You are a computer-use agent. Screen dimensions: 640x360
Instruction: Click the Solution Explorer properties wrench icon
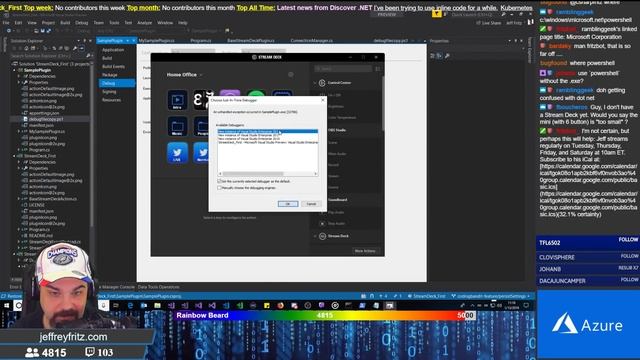[75, 48]
